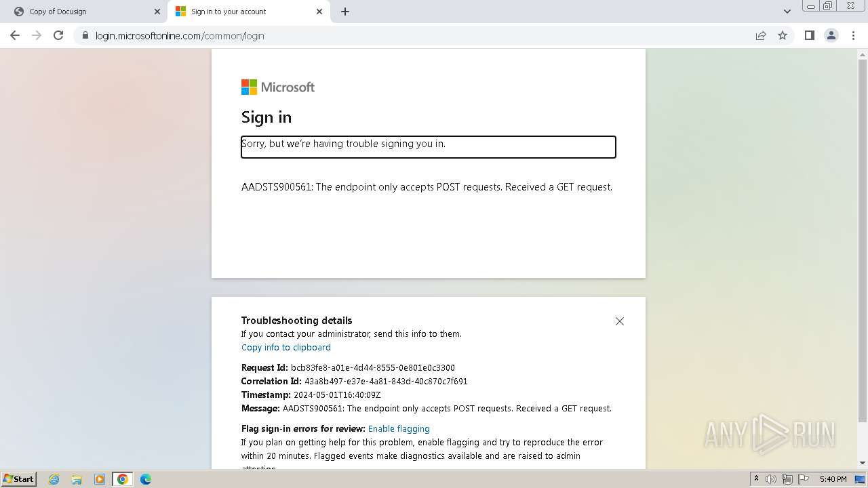Click the Action Center flag icon
The height and width of the screenshot is (488, 868).
pyautogui.click(x=804, y=479)
